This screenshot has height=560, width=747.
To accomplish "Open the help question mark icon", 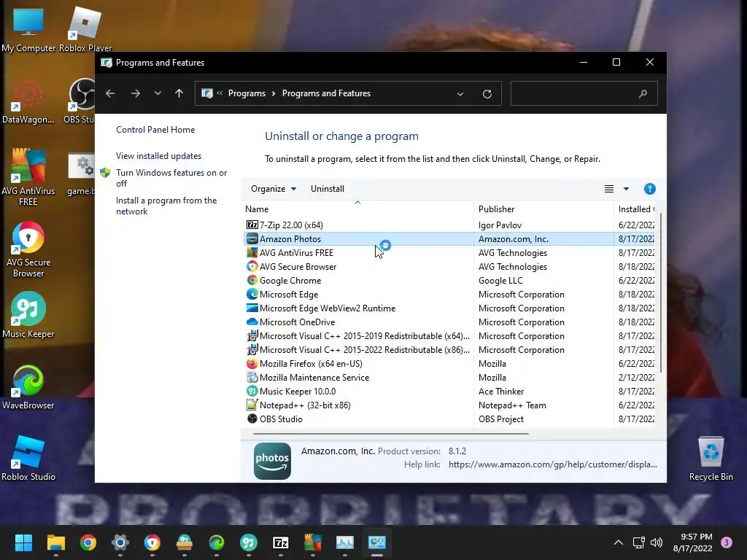I will click(x=649, y=189).
